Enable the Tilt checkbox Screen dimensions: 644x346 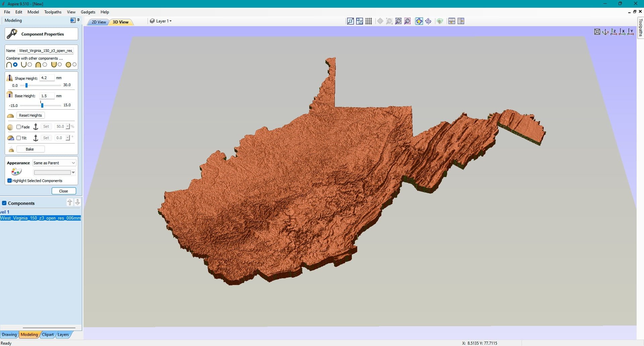(x=19, y=138)
